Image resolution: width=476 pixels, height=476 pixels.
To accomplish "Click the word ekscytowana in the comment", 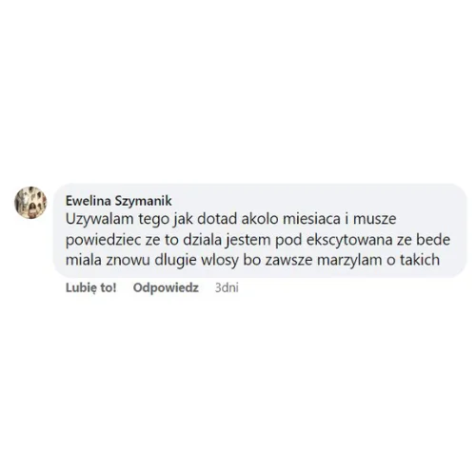I will tap(349, 240).
